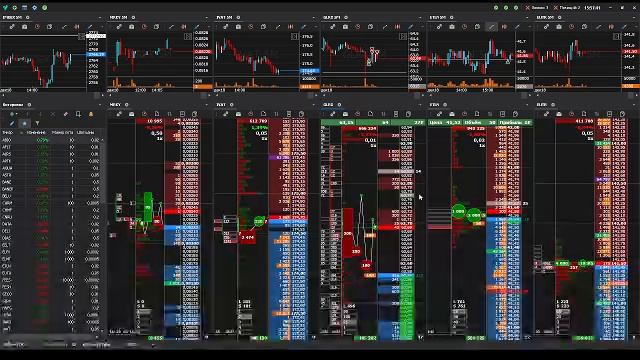Viewport: 640px width, 360px height.
Task: Select the leftmost chart panel tab label
Action: pyautogui.click(x=13, y=18)
